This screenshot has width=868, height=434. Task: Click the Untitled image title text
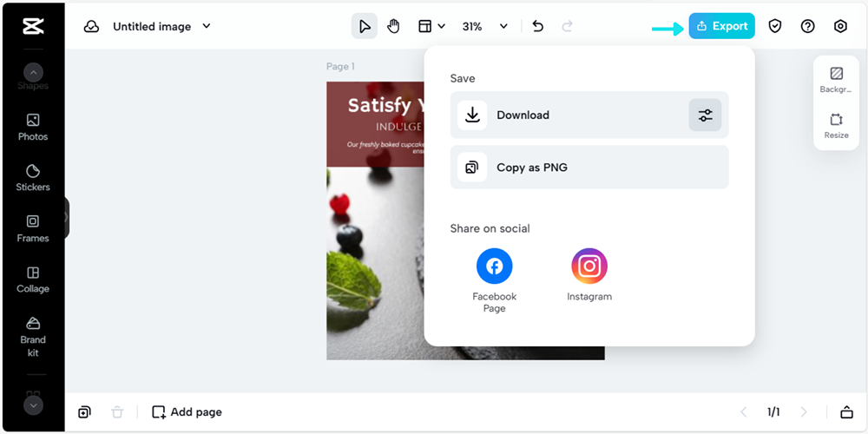tap(152, 27)
